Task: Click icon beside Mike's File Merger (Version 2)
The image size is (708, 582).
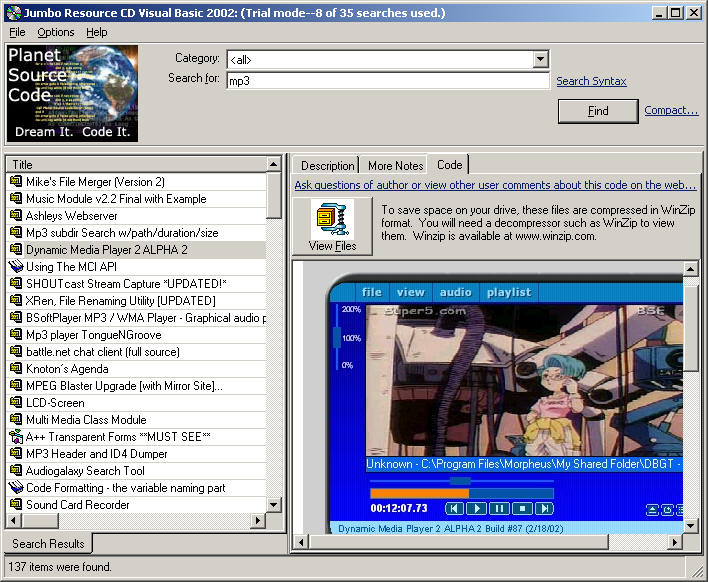Action: pyautogui.click(x=16, y=182)
